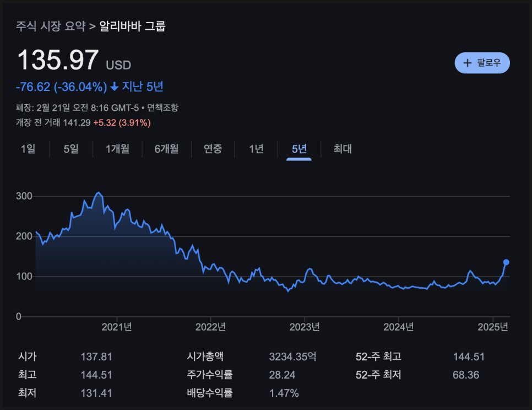Click the plus icon in follow button
The height and width of the screenshot is (410, 532).
point(468,63)
